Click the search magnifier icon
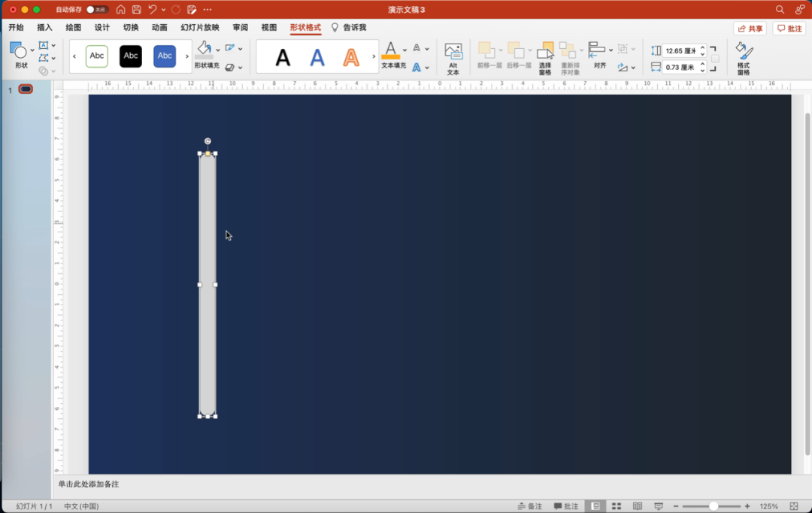The width and height of the screenshot is (812, 513). pos(780,10)
